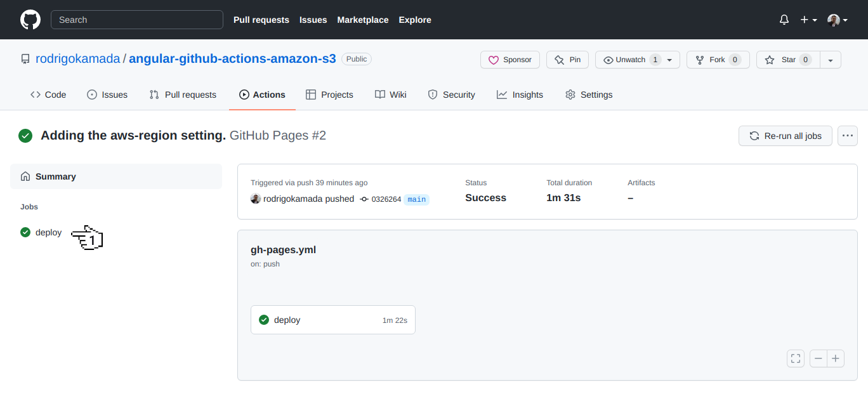Image resolution: width=868 pixels, height=394 pixels.
Task: Open the Marketplace menu item
Action: 362,20
